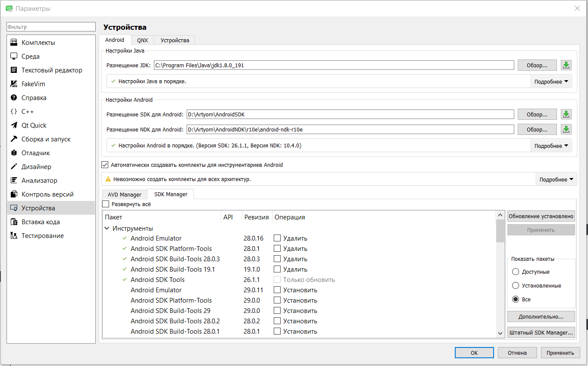The image size is (588, 366).
Task: Select Все packages radio button
Action: point(515,299)
